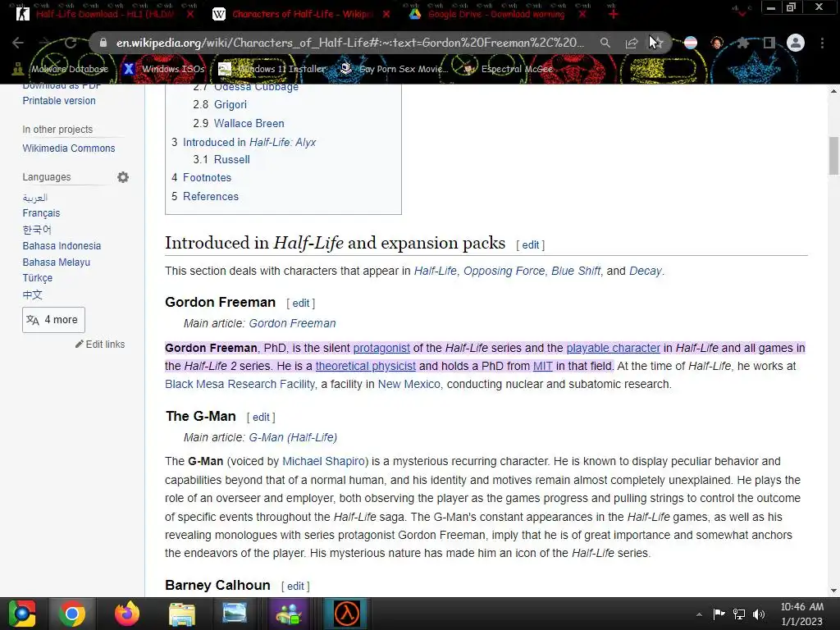The width and height of the screenshot is (840, 630).
Task: Close the Characters of Half-Life tab
Action: pos(386,14)
